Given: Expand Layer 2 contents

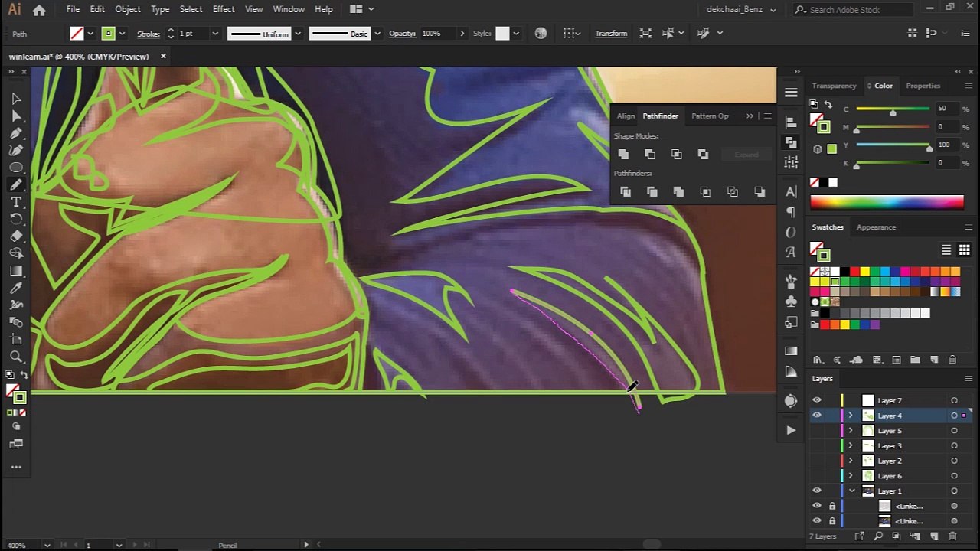Looking at the screenshot, I should [x=851, y=461].
